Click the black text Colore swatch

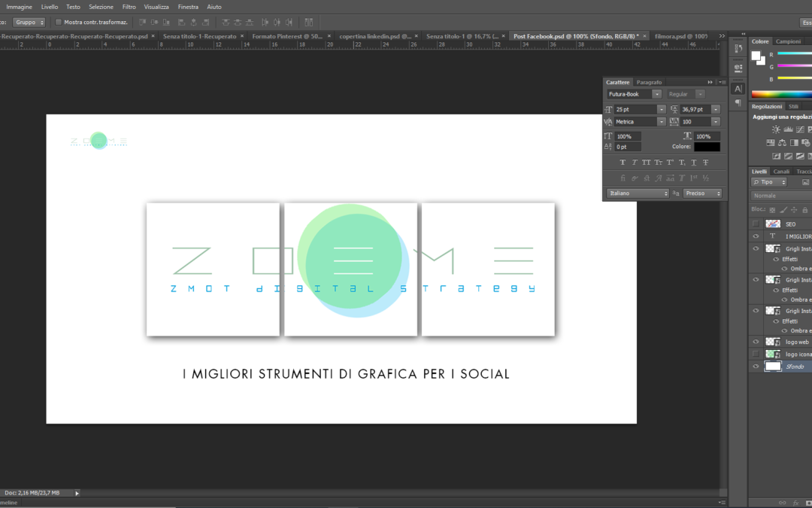pos(707,147)
